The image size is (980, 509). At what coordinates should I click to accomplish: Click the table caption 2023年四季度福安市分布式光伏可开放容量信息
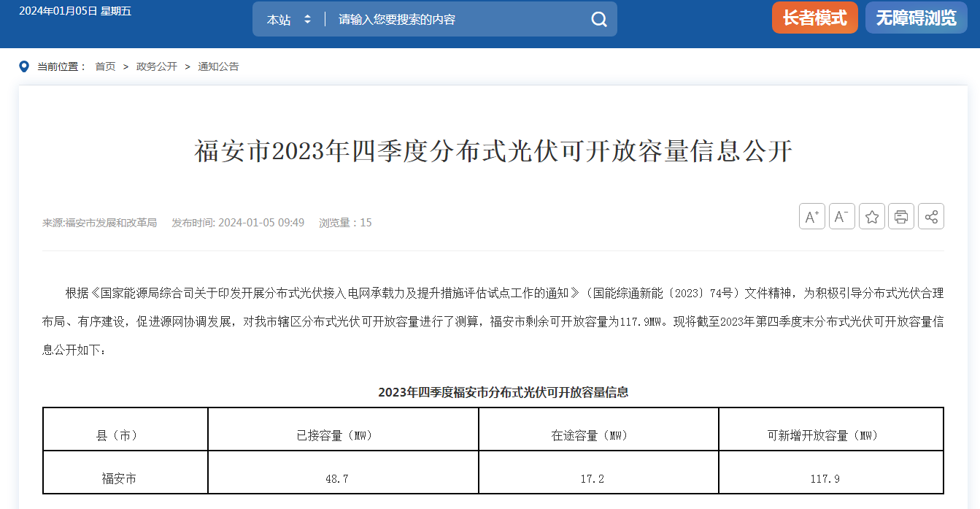pos(503,392)
